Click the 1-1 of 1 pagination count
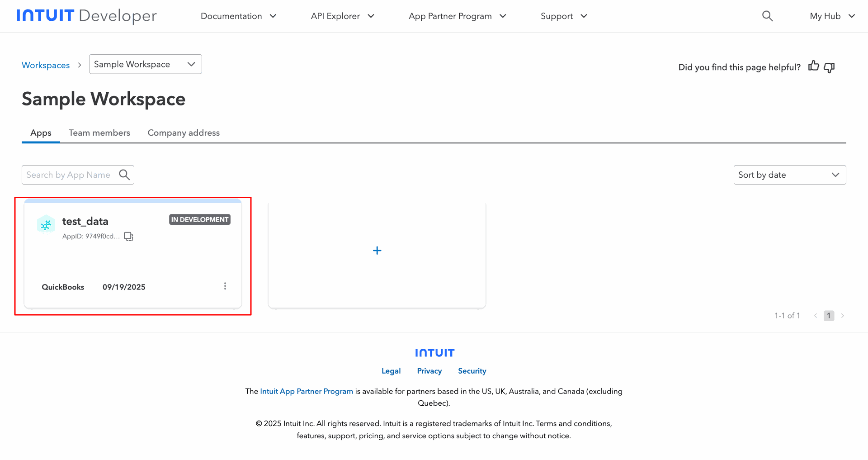Image resolution: width=868 pixels, height=460 pixels. (x=787, y=316)
